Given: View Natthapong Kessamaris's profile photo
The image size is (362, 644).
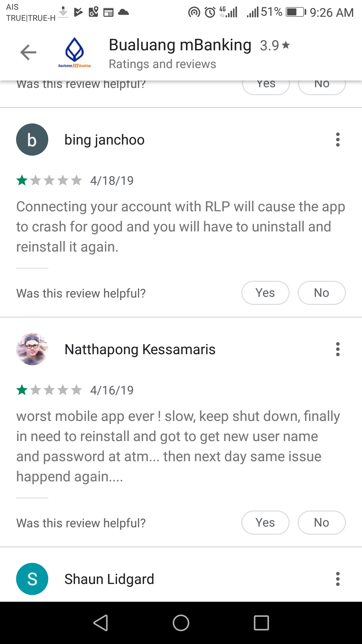Looking at the screenshot, I should pos(32,349).
